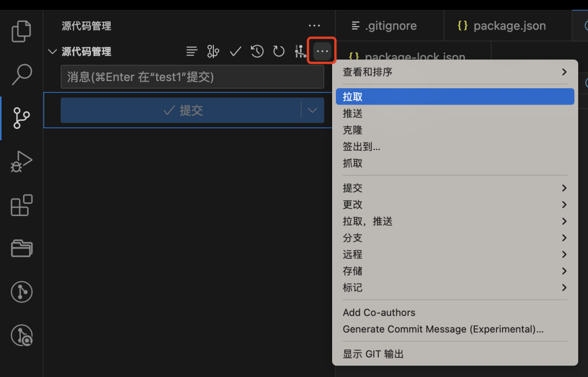Click the commit message input field
Screen dimensions: 588x377
click(192, 77)
